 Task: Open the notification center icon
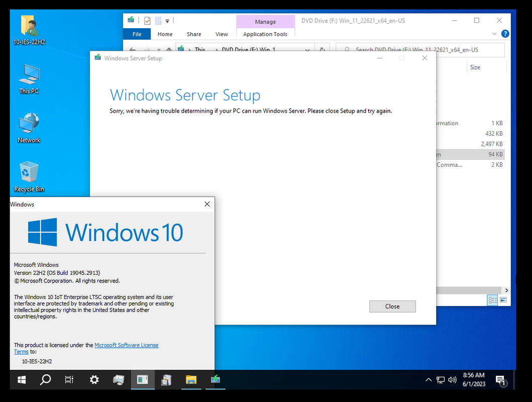click(501, 380)
